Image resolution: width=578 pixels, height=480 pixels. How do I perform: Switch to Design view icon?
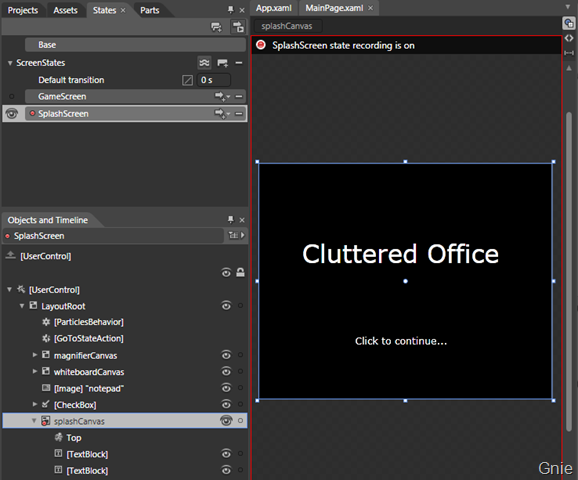pos(569,24)
